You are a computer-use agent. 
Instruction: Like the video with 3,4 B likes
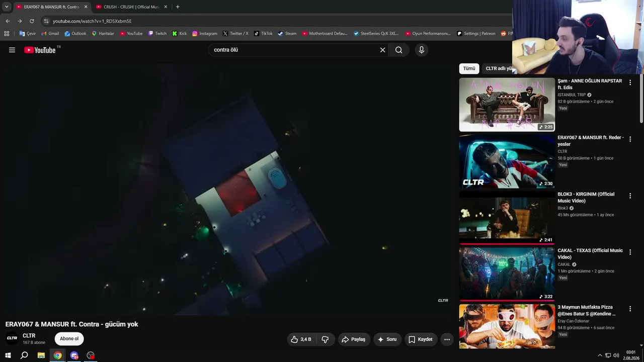pos(301,339)
